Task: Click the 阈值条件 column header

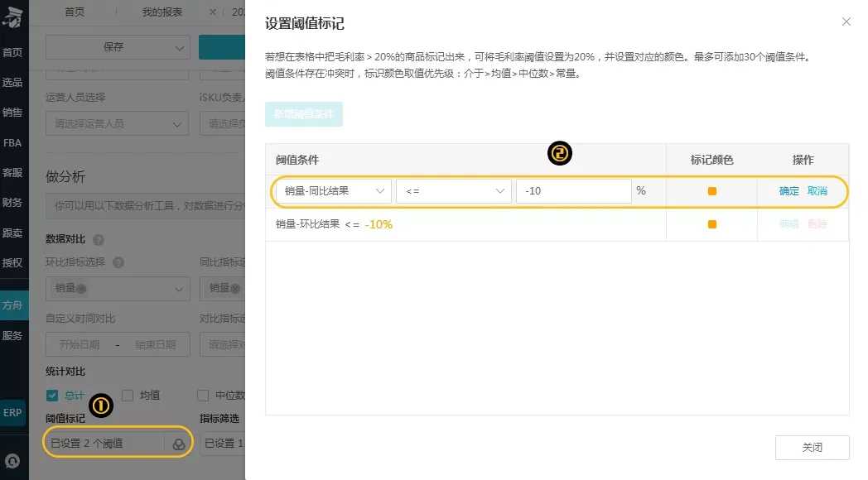Action: 297,160
